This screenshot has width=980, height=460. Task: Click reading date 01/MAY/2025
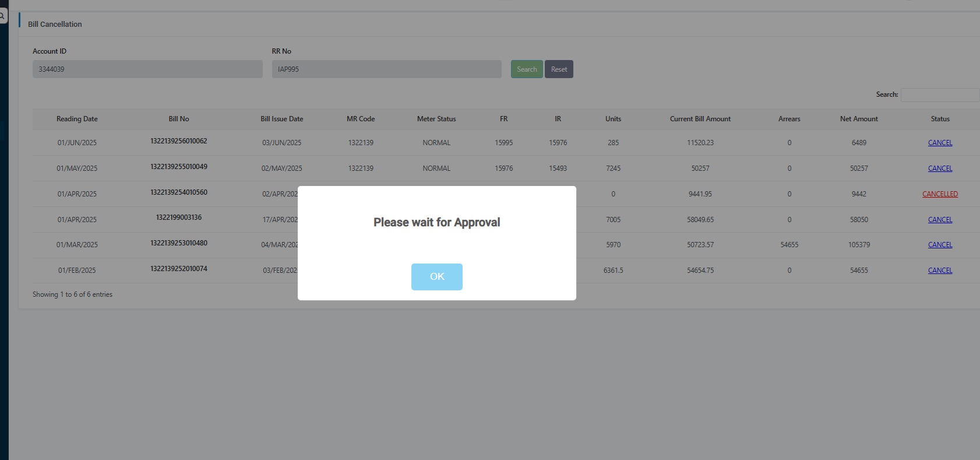point(77,168)
